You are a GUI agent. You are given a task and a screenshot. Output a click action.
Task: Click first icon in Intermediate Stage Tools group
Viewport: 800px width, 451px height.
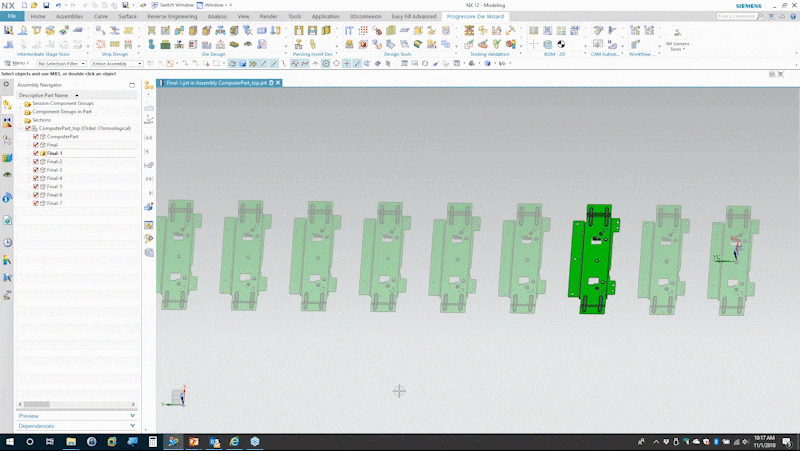[9, 31]
